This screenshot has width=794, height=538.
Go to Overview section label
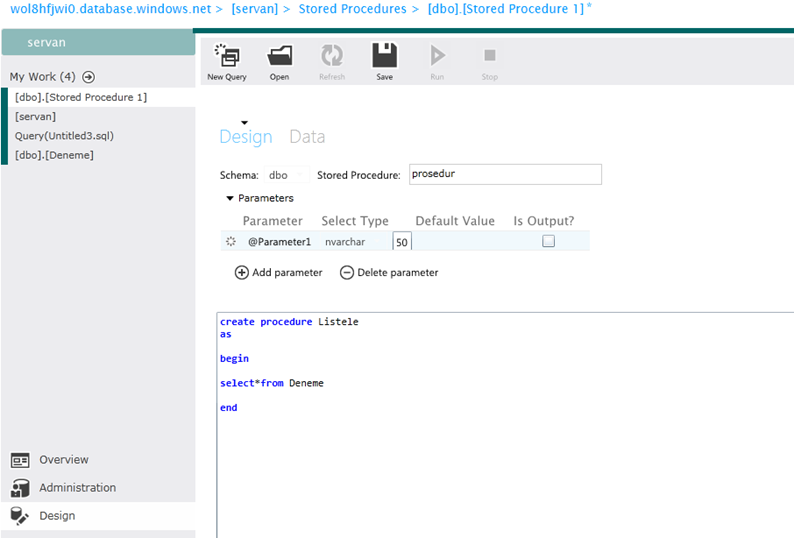coord(64,459)
